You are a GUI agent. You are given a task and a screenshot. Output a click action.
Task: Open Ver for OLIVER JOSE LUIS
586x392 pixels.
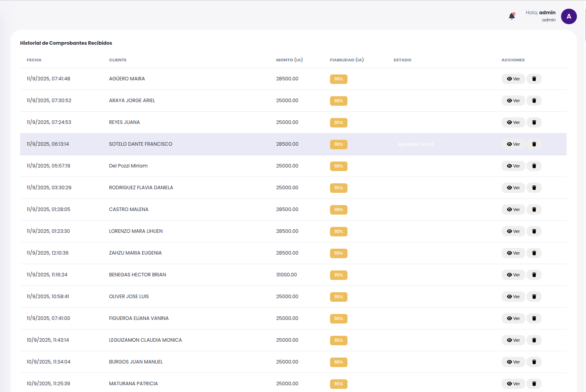[x=513, y=297]
